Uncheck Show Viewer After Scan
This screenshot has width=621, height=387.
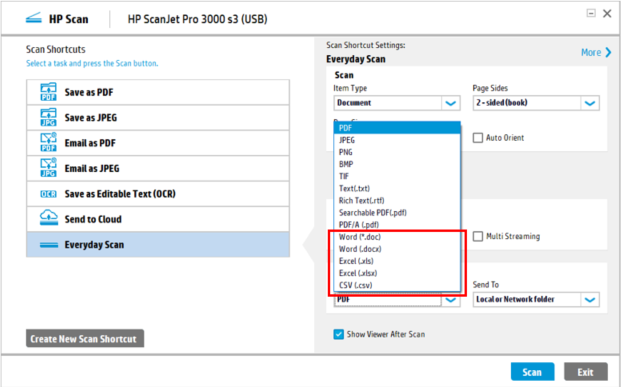tap(339, 334)
